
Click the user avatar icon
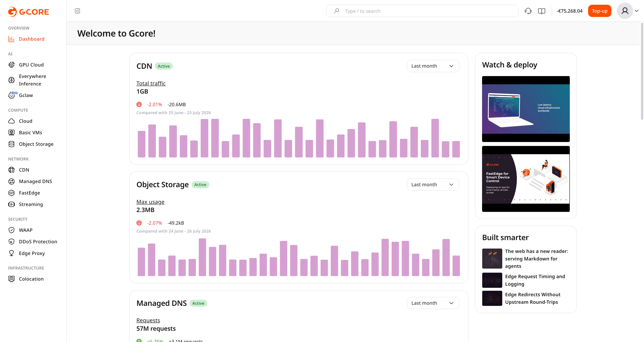[x=625, y=11]
